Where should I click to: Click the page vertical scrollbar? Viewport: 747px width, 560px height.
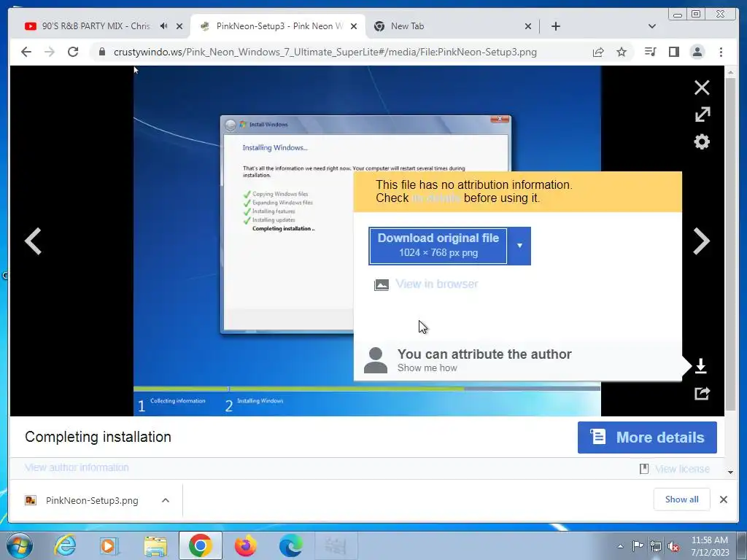[x=730, y=244]
